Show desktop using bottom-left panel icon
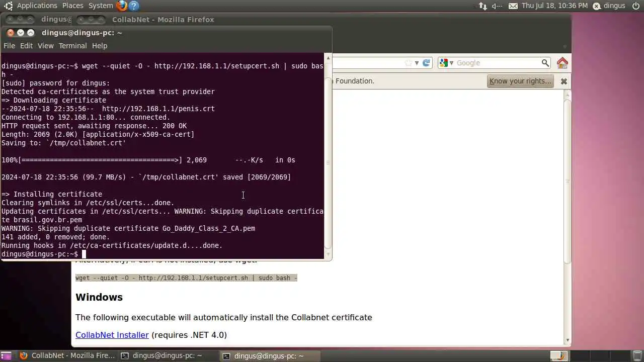The image size is (644, 362). click(6, 356)
